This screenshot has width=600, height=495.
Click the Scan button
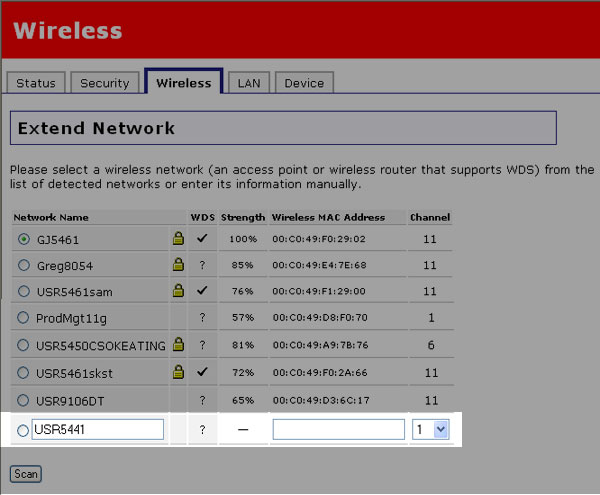[x=26, y=474]
